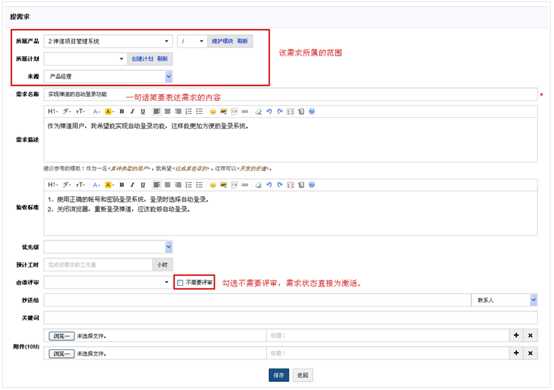
Task: Toggle underline in 需求描述 editor
Action: point(143,111)
